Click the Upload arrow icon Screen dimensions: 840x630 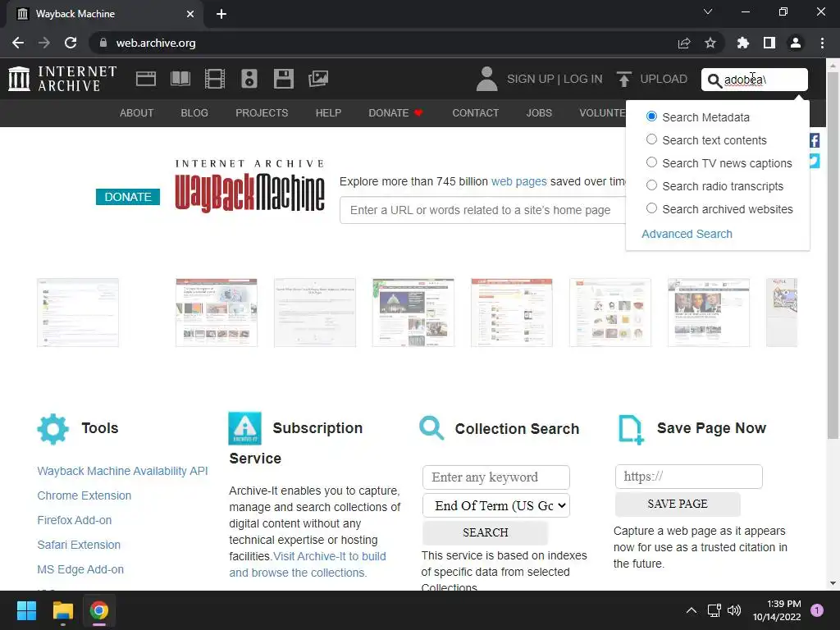click(x=623, y=79)
